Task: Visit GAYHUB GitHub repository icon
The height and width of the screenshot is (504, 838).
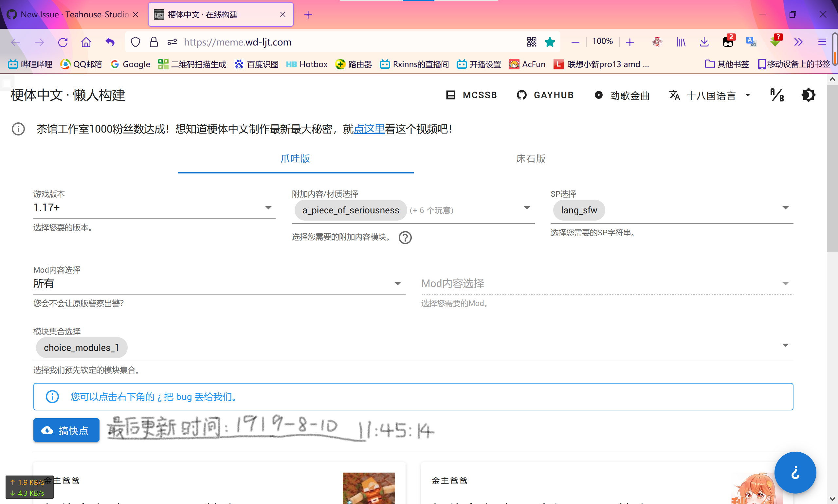Action: tap(522, 95)
